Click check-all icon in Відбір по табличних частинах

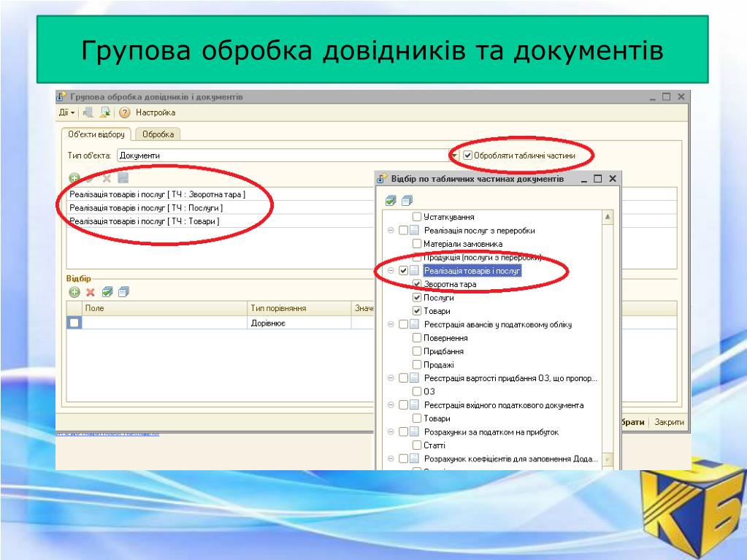click(x=391, y=201)
